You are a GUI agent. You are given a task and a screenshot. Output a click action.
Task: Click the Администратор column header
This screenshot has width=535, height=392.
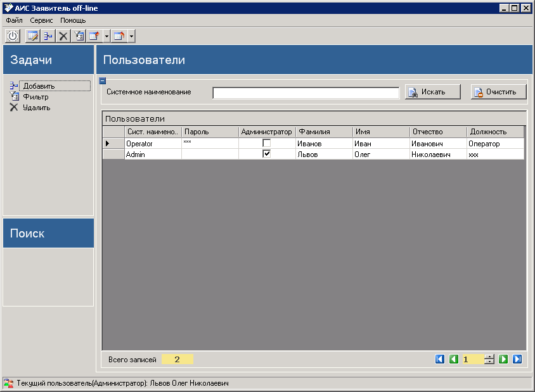pos(267,132)
